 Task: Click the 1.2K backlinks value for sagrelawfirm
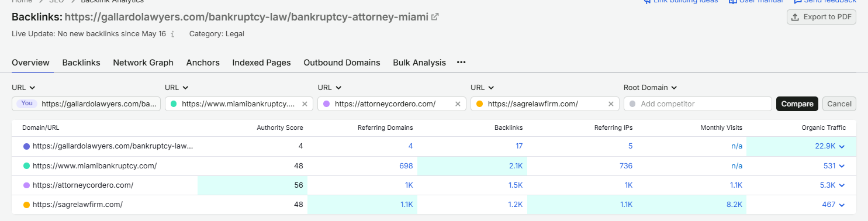click(x=516, y=205)
